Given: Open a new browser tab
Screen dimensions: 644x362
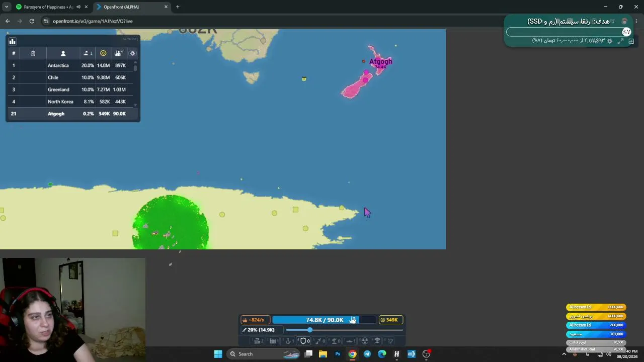Looking at the screenshot, I should 178,7.
